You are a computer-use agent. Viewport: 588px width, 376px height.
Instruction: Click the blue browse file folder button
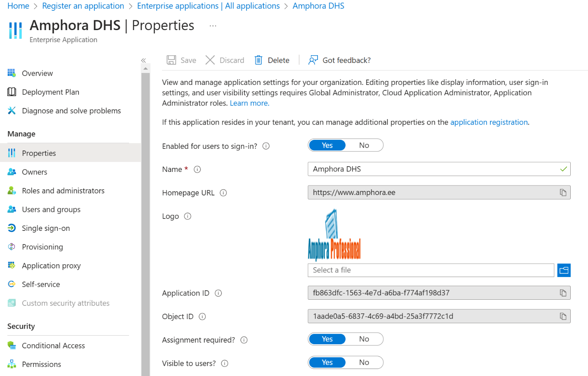point(564,270)
